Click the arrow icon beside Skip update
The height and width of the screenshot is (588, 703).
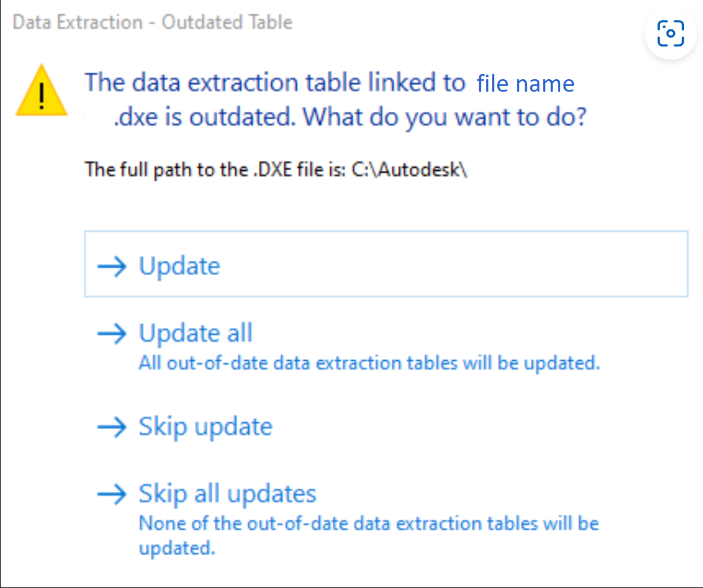tap(112, 427)
